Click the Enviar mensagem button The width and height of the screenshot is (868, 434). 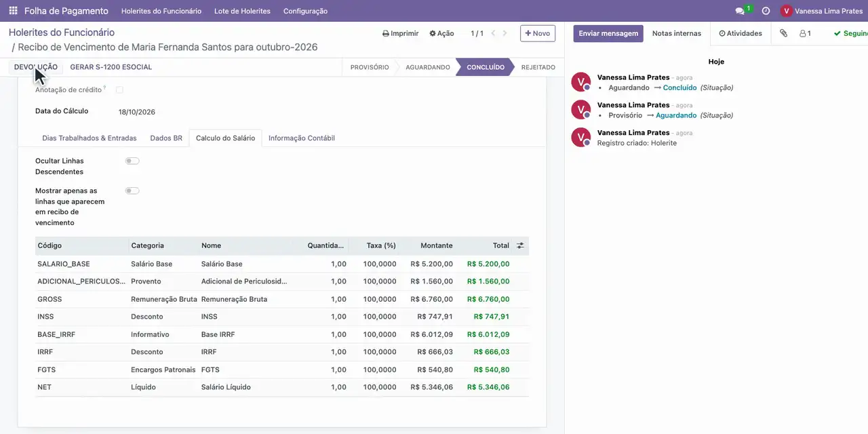[608, 33]
